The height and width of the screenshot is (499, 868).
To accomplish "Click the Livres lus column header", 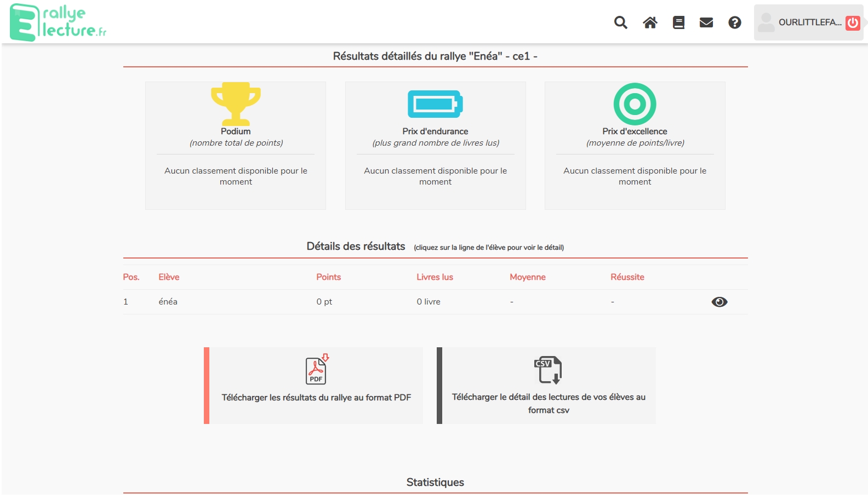I will pos(435,277).
